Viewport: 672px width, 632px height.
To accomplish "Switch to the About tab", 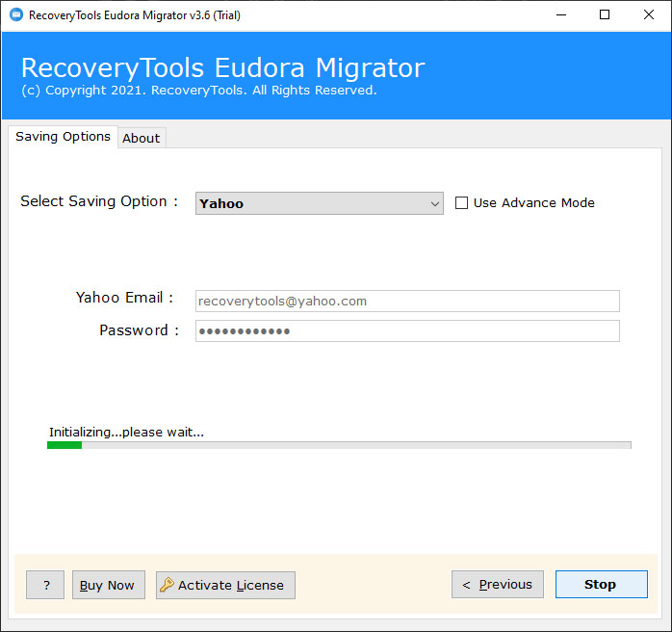I will [x=141, y=138].
